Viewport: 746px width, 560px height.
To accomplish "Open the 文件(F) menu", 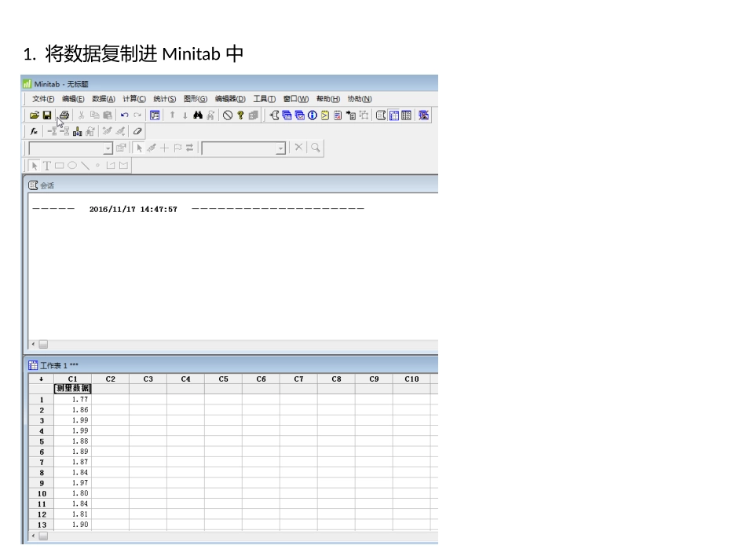I will 43,99.
